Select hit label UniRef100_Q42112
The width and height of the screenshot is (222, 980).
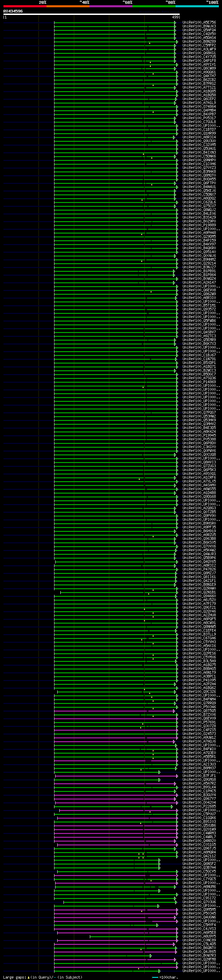199,856
